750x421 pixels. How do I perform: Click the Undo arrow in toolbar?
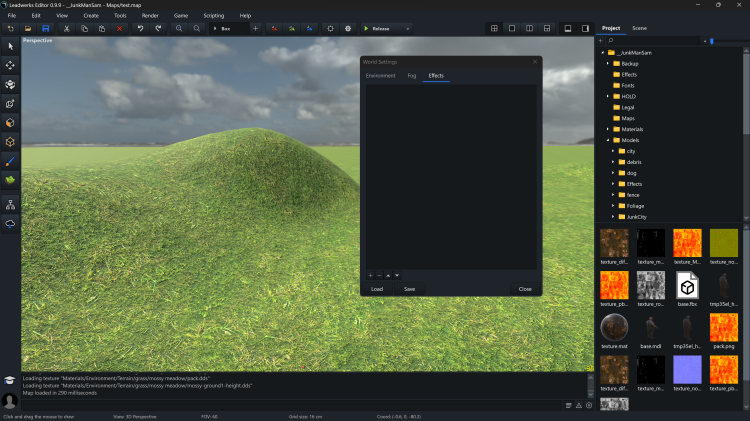point(141,29)
